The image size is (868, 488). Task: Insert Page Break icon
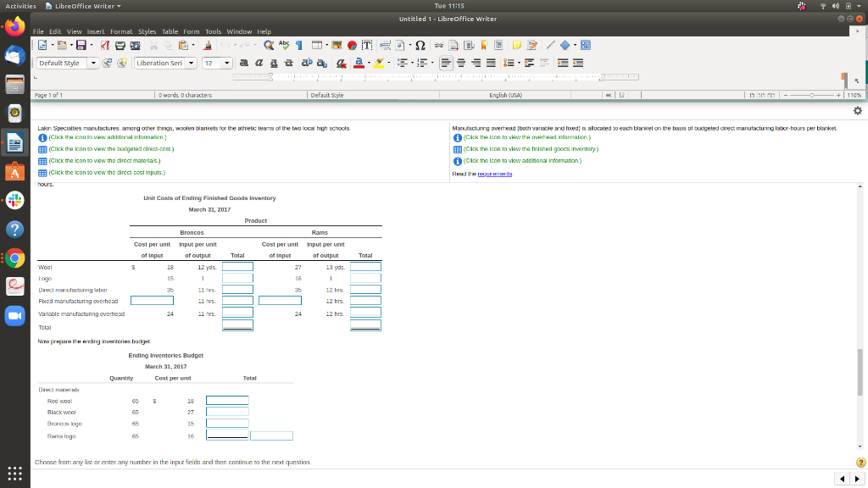386,46
